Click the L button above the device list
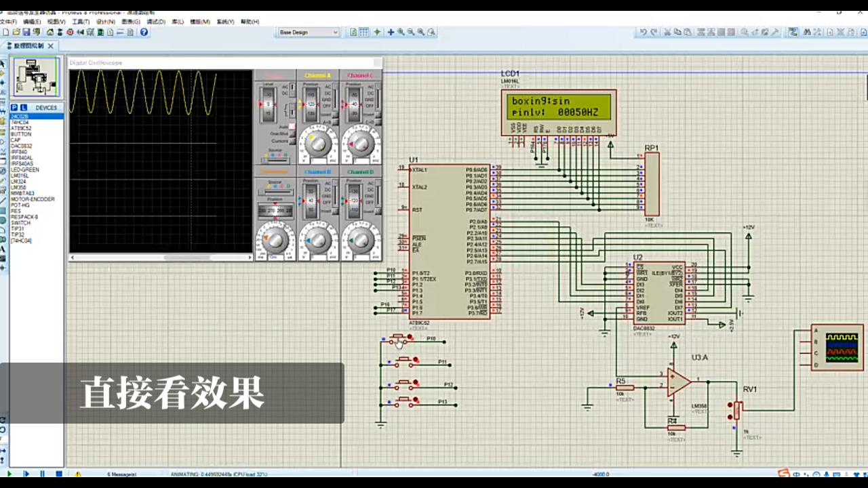 point(23,107)
